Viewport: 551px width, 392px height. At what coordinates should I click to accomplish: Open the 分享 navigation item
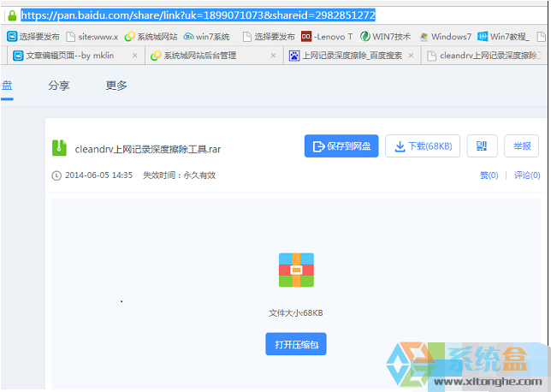[59, 86]
